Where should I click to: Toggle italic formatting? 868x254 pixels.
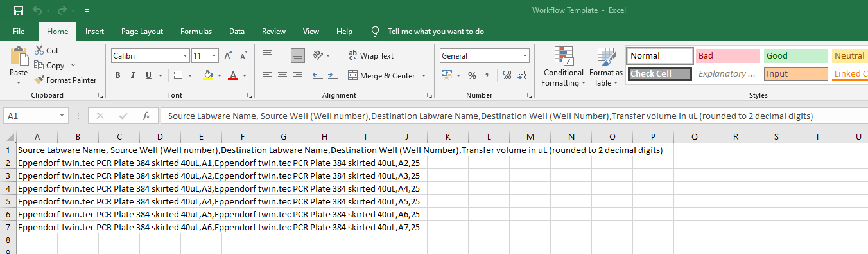pyautogui.click(x=134, y=75)
